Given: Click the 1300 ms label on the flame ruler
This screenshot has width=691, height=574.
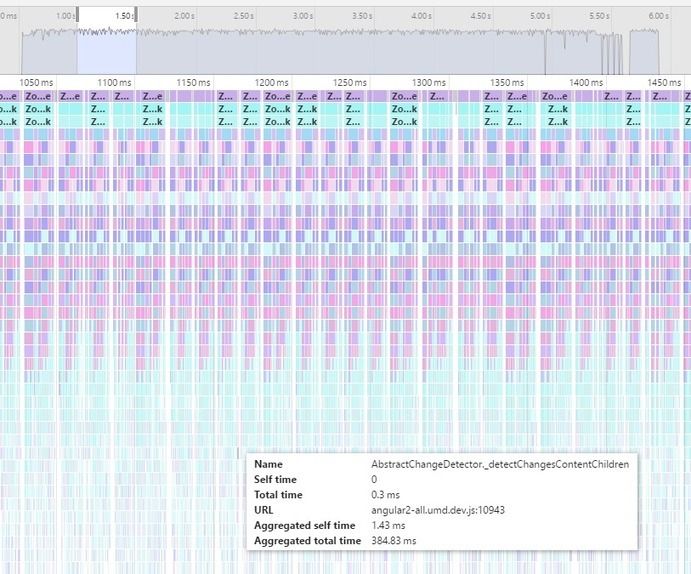Looking at the screenshot, I should [429, 82].
